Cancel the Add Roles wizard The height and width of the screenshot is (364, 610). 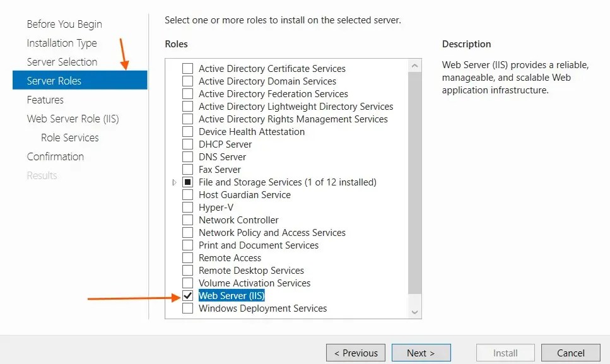click(570, 353)
